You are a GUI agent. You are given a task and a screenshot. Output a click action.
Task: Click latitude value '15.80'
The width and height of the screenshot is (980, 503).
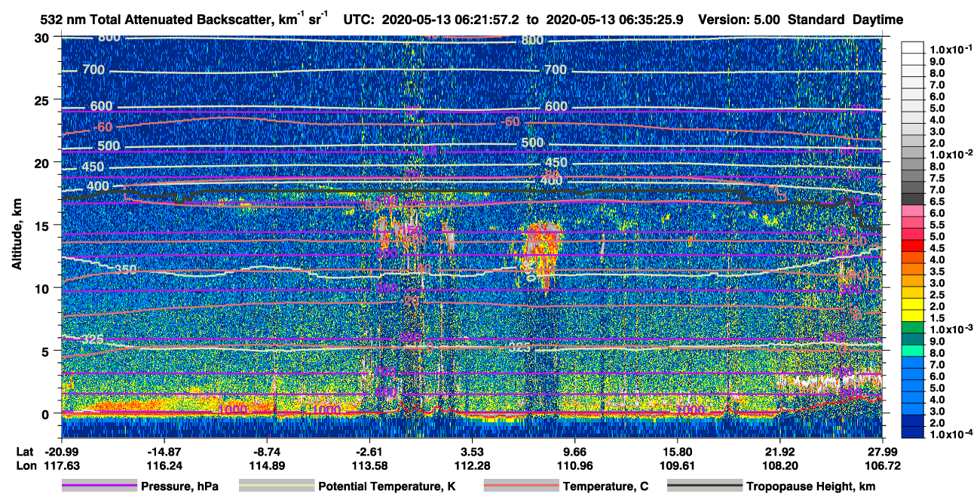tap(677, 451)
